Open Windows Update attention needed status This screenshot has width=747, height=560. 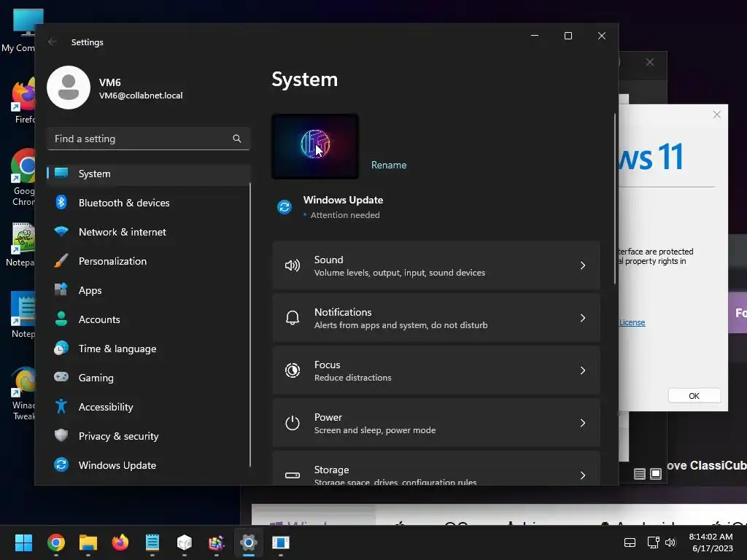click(x=343, y=207)
